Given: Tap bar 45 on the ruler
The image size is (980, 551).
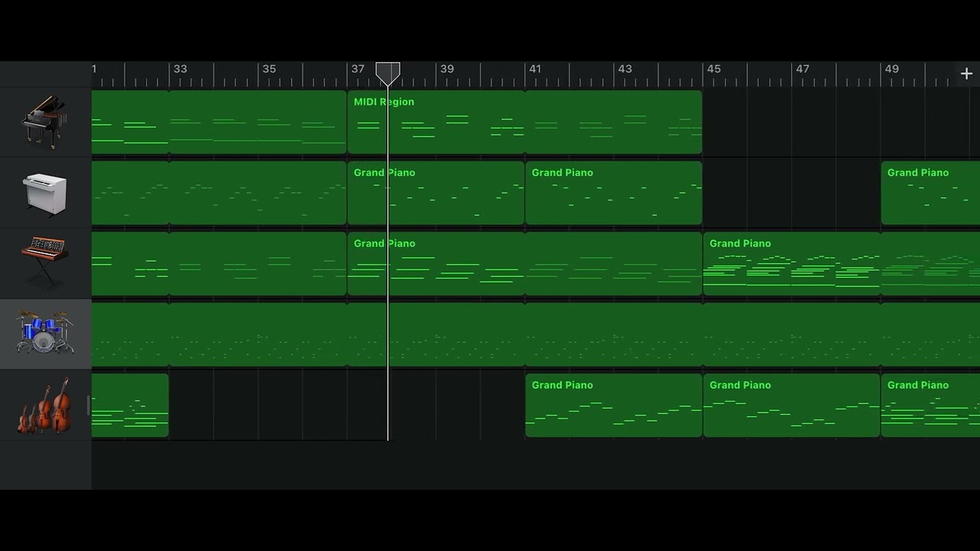Looking at the screenshot, I should click(714, 69).
